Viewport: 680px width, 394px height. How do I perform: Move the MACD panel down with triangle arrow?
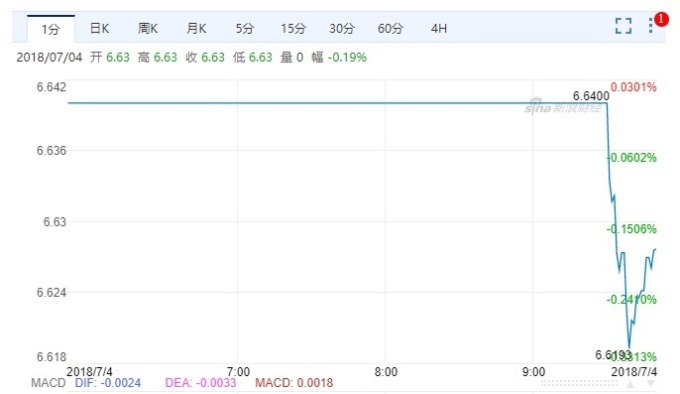click(x=651, y=384)
